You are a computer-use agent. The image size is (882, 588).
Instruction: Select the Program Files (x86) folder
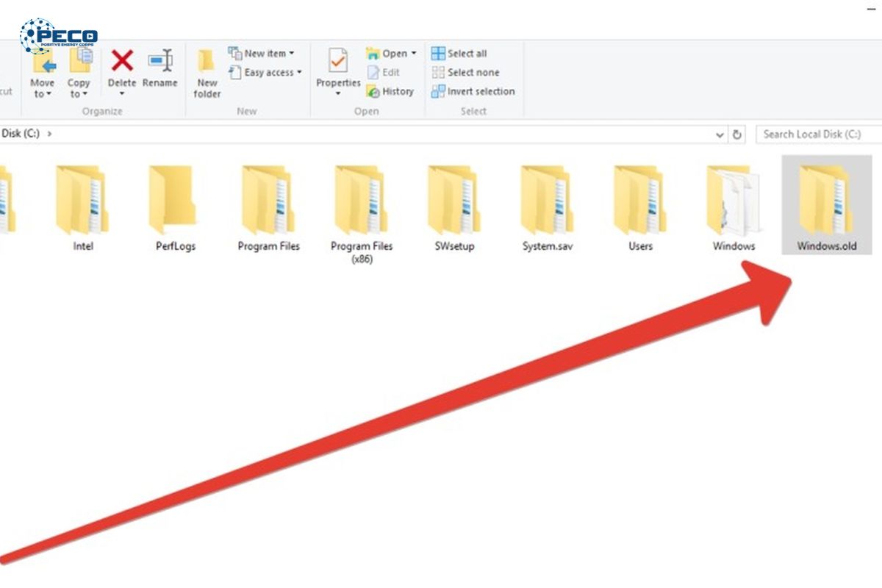362,214
